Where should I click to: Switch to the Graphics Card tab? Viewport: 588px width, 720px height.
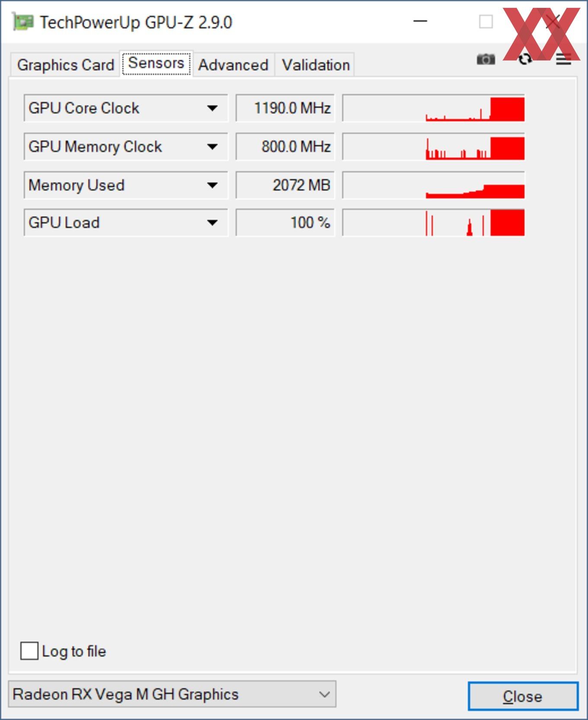pyautogui.click(x=65, y=65)
